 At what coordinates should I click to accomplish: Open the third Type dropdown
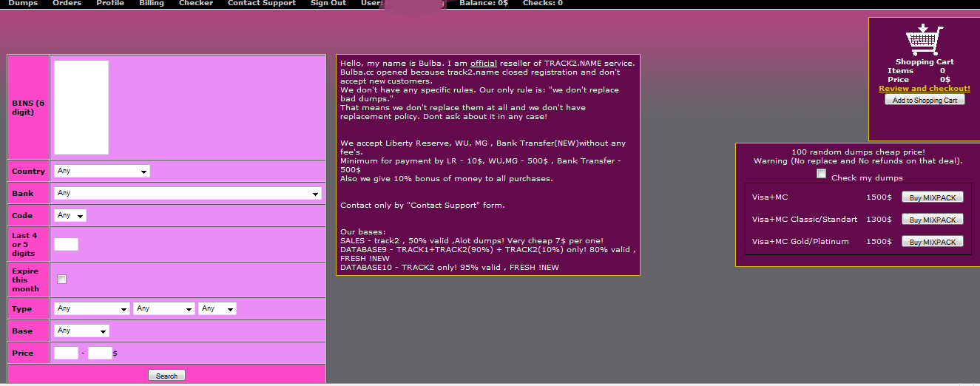click(217, 308)
